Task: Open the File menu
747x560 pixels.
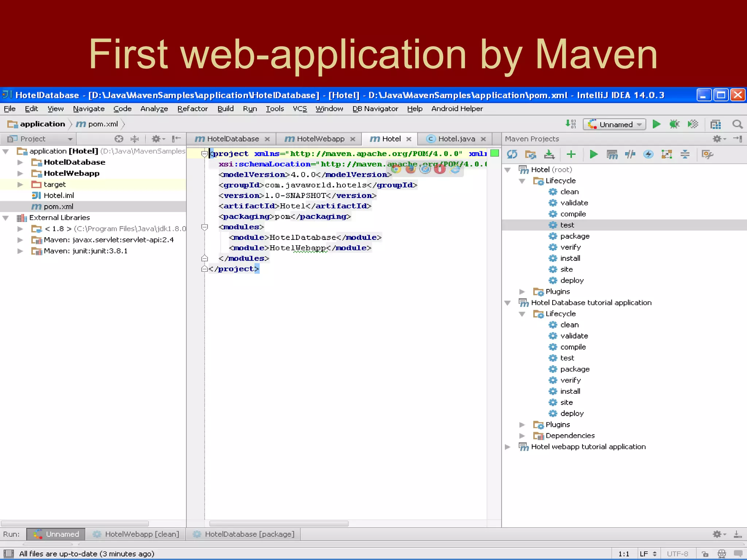Action: 9,109
